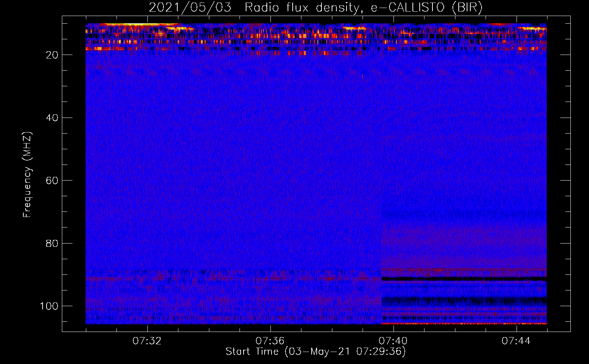Click the 07:40 time tick label

pyautogui.click(x=393, y=341)
